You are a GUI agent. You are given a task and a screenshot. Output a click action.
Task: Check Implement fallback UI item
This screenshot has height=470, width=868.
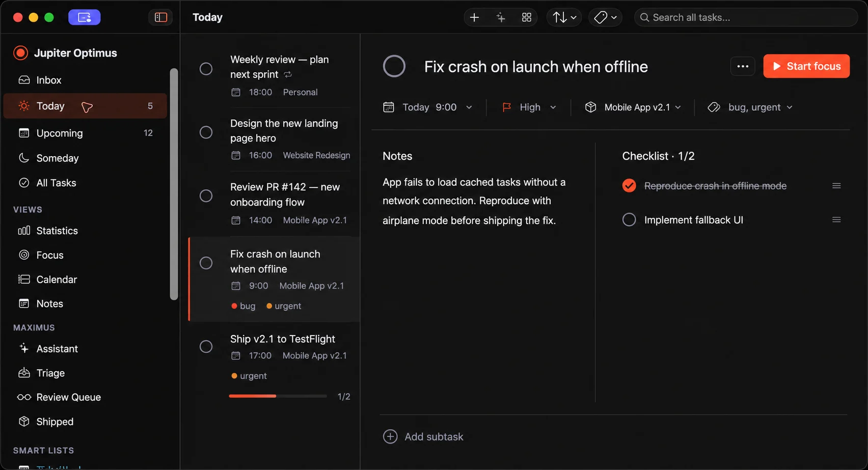click(x=629, y=220)
